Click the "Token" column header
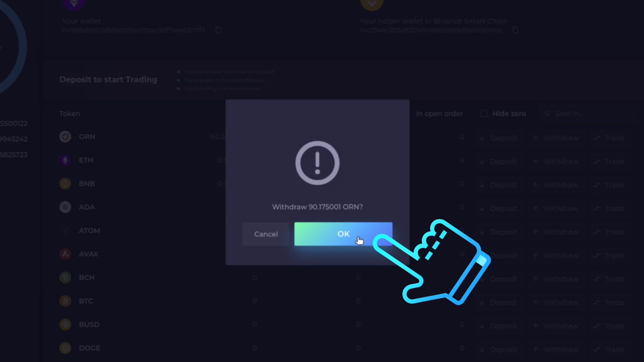 coord(70,114)
